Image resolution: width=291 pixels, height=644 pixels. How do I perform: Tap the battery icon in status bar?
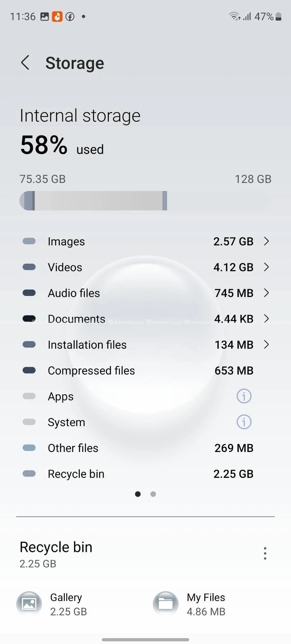click(279, 16)
